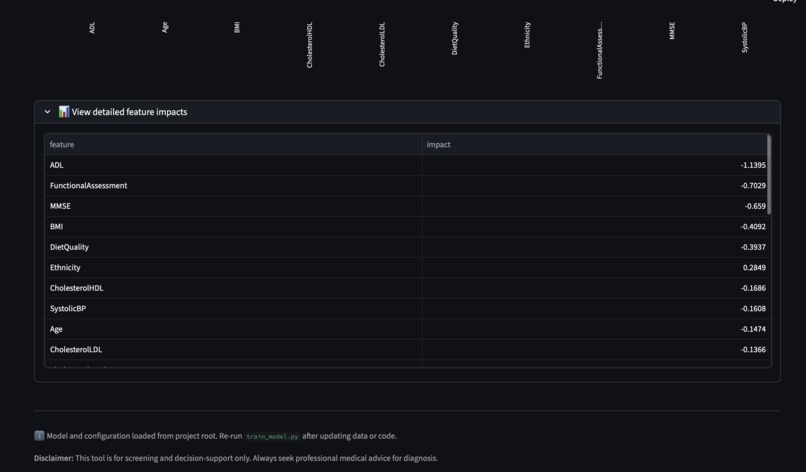Click the impact value -0.4092

point(753,227)
